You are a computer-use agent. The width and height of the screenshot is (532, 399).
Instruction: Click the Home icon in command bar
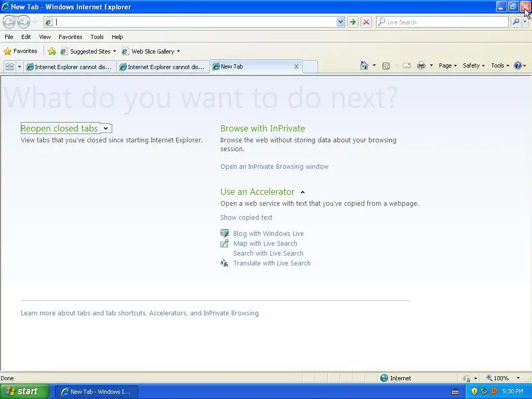pyautogui.click(x=364, y=65)
